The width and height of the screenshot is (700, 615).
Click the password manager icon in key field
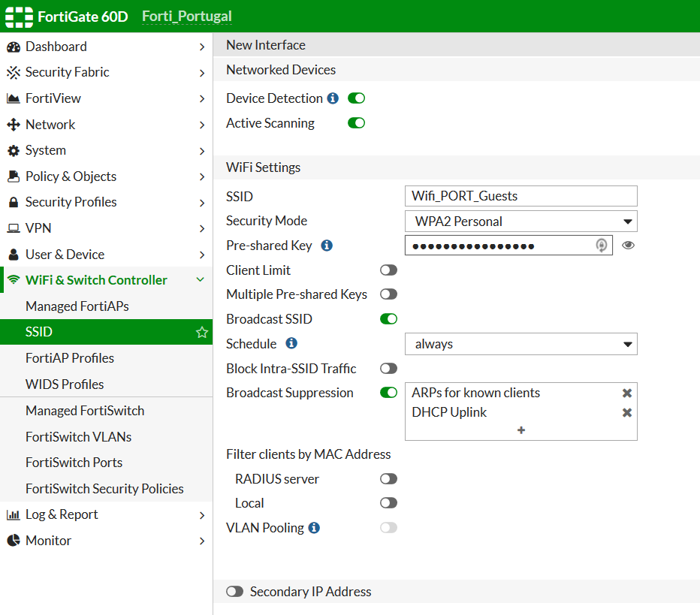tap(602, 246)
